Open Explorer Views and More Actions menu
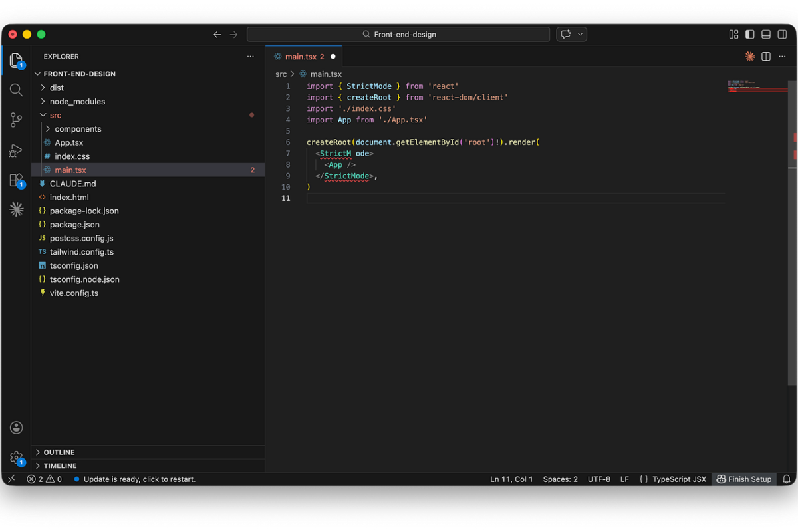This screenshot has width=798, height=532. pyautogui.click(x=250, y=57)
